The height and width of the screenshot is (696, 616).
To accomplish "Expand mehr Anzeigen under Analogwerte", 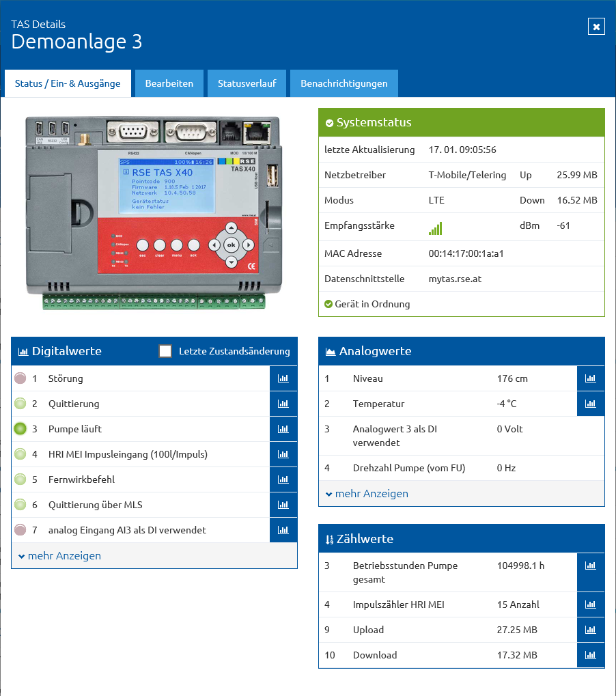I will pos(367,494).
